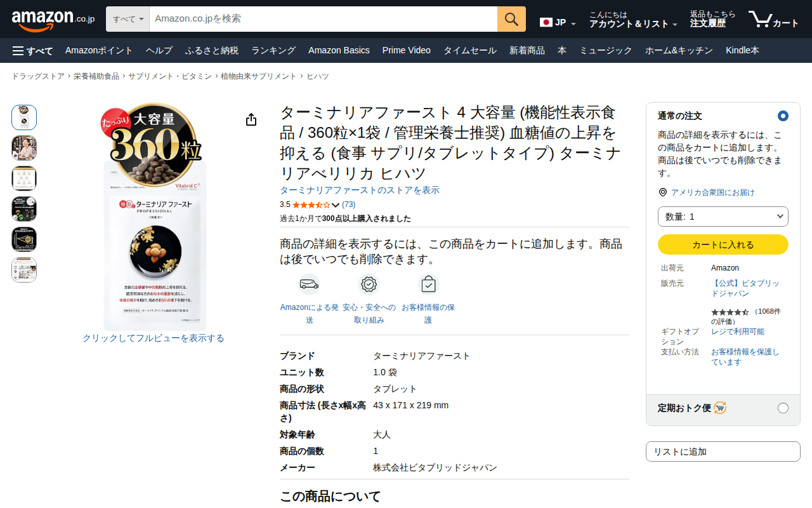This screenshot has width=812, height=508.
Task: Expand the rating breakdown chevron
Action: (x=336, y=205)
